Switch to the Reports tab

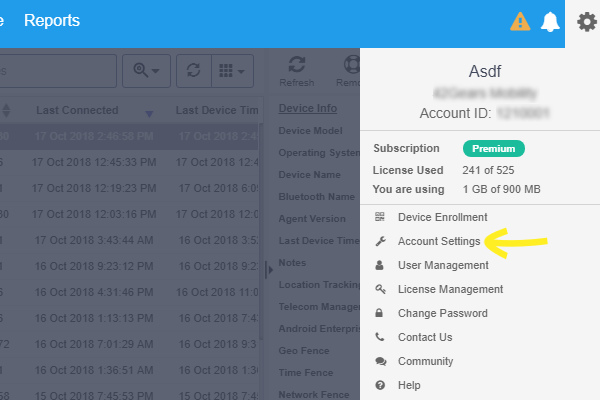tap(52, 21)
